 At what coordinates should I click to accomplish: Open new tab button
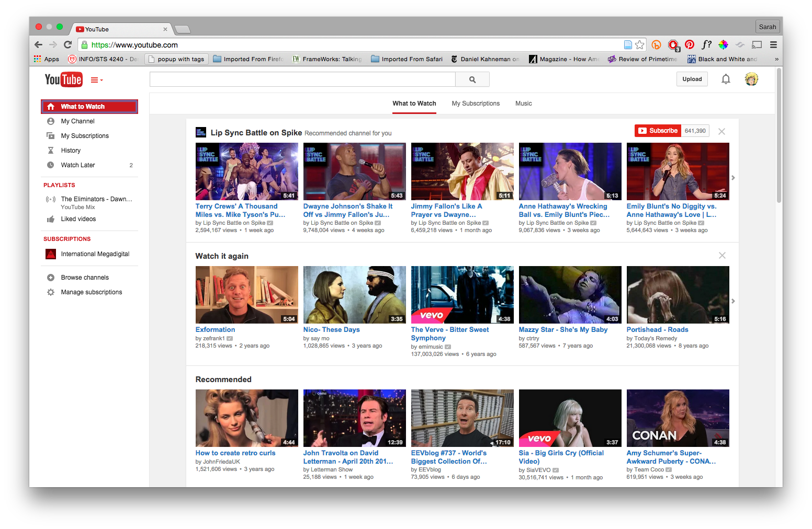(182, 29)
